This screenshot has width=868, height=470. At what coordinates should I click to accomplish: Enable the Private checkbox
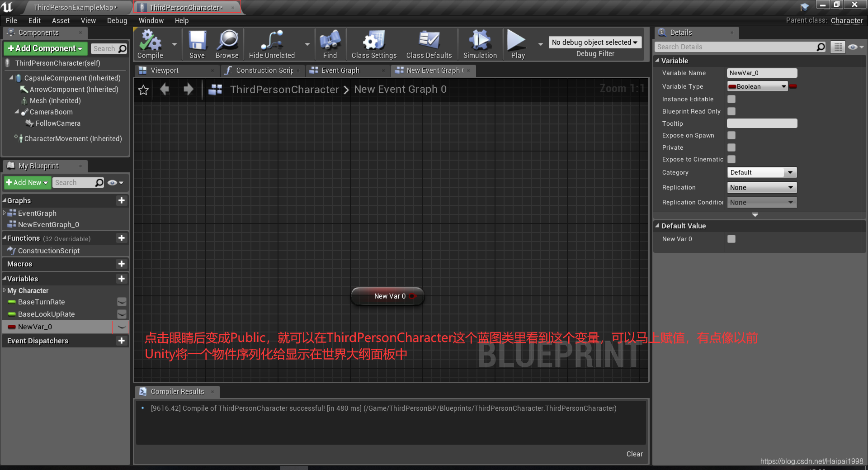tap(731, 147)
